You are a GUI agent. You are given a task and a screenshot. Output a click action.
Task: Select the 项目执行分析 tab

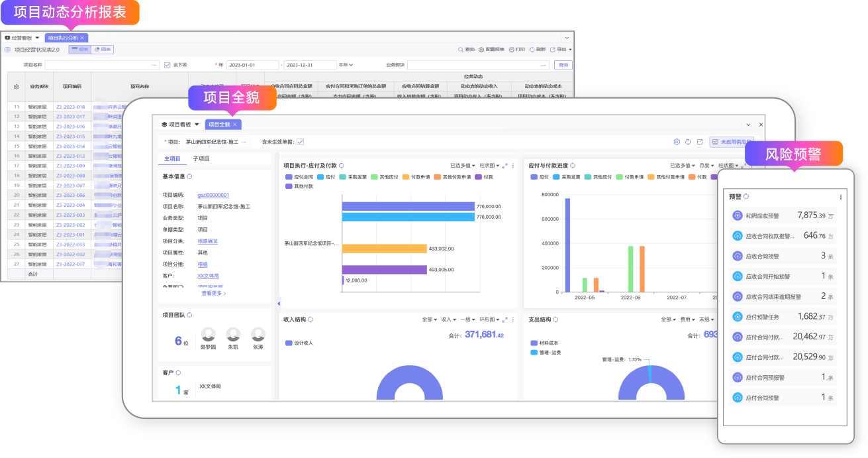(63, 38)
